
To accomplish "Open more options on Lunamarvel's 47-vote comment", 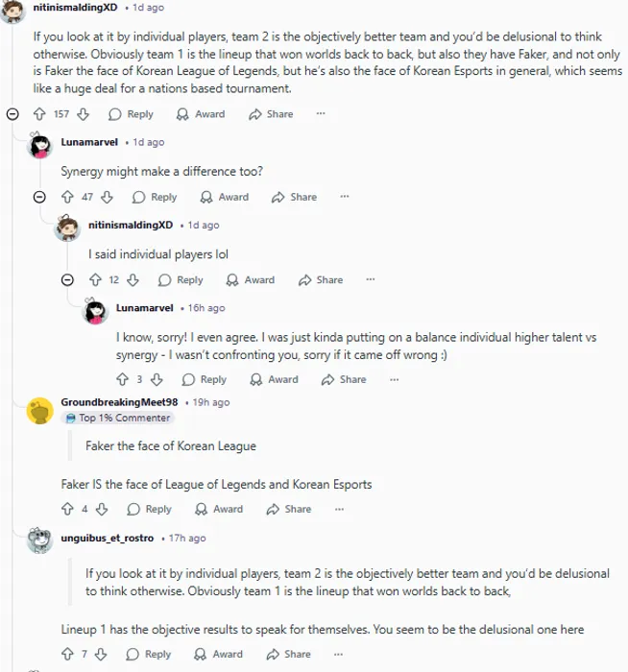I will coord(345,197).
